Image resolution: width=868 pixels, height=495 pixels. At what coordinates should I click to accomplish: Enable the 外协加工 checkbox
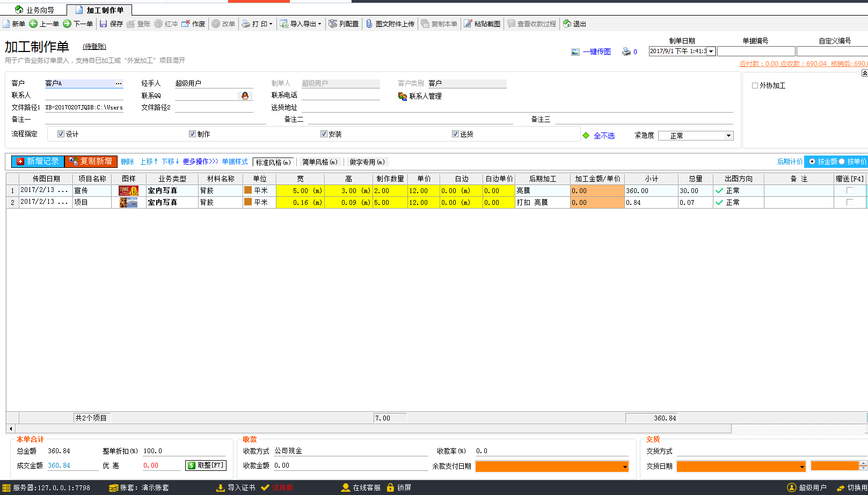(x=755, y=85)
